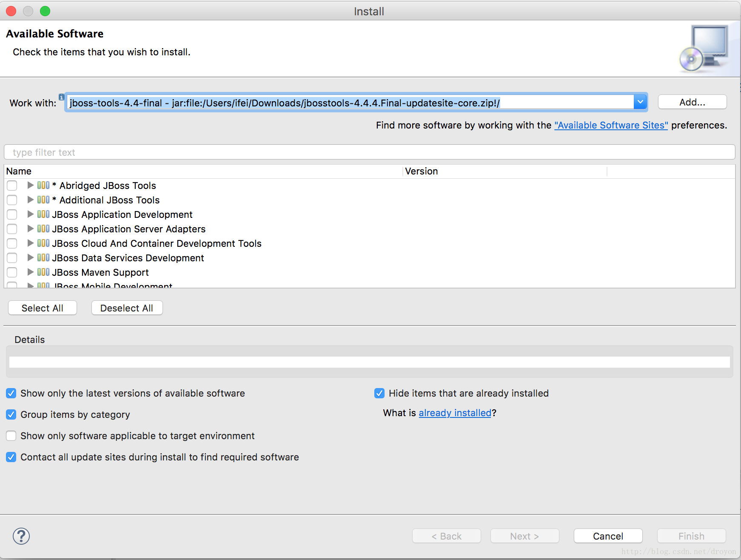
Task: Check the Additional JBoss Tools checkbox
Action: click(12, 200)
